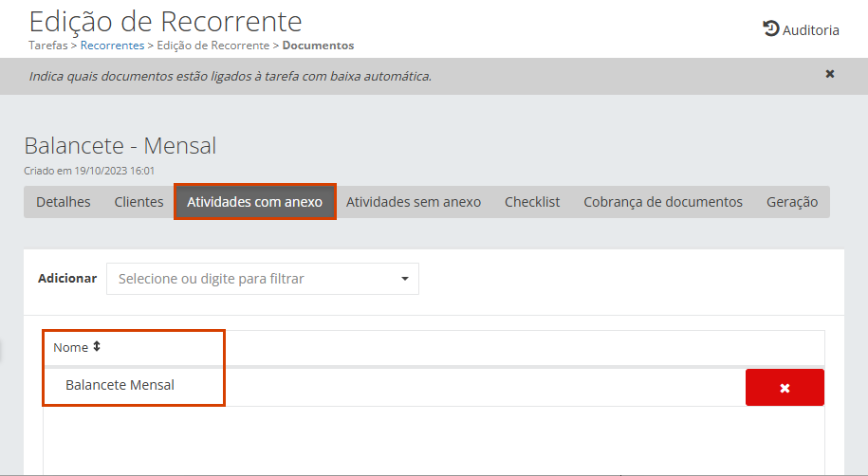Screen dimensions: 868x476
Task: Go to the Atividades sem anexo tab
Action: 413,202
